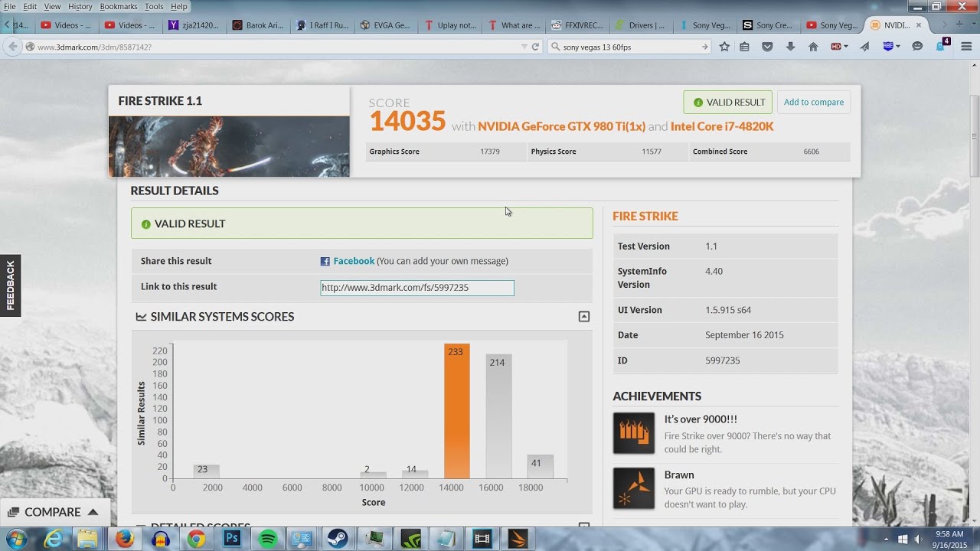Switch to the 'Sony Cre...' tab
The width and height of the screenshot is (980, 551).
769,25
